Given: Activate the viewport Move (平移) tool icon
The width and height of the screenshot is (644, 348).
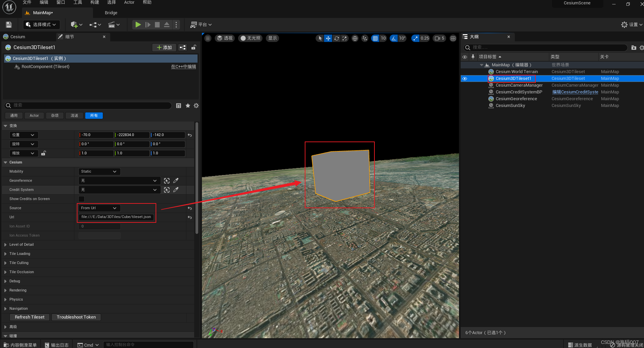Looking at the screenshot, I should tap(328, 38).
